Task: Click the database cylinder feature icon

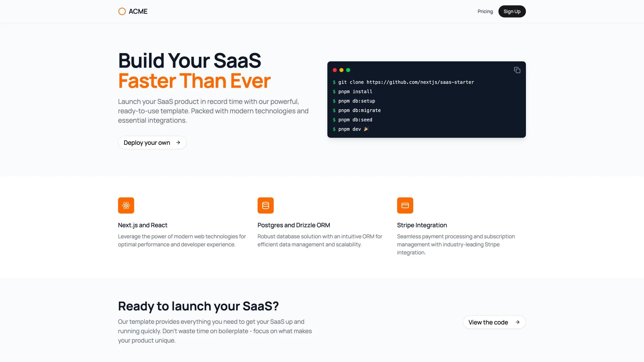Action: (266, 205)
